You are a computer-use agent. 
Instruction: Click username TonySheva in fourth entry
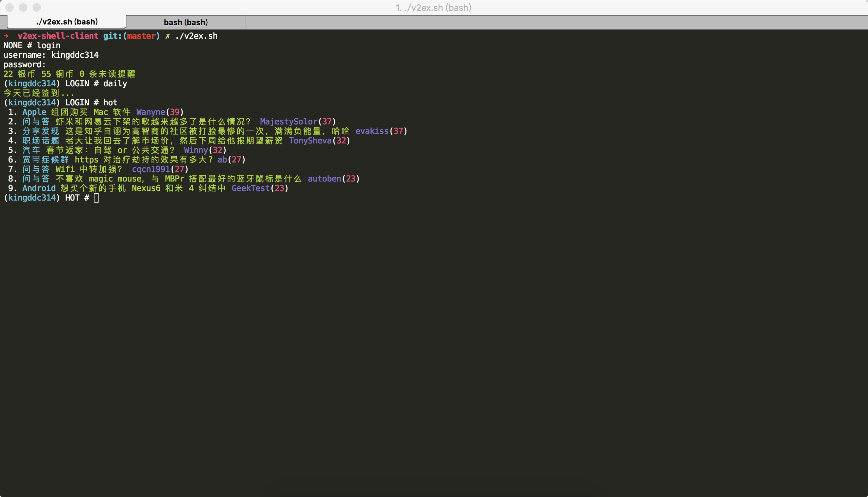(310, 141)
